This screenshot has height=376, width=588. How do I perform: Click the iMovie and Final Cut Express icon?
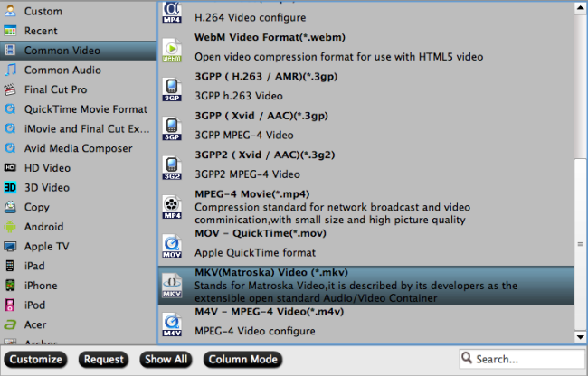[x=10, y=128]
